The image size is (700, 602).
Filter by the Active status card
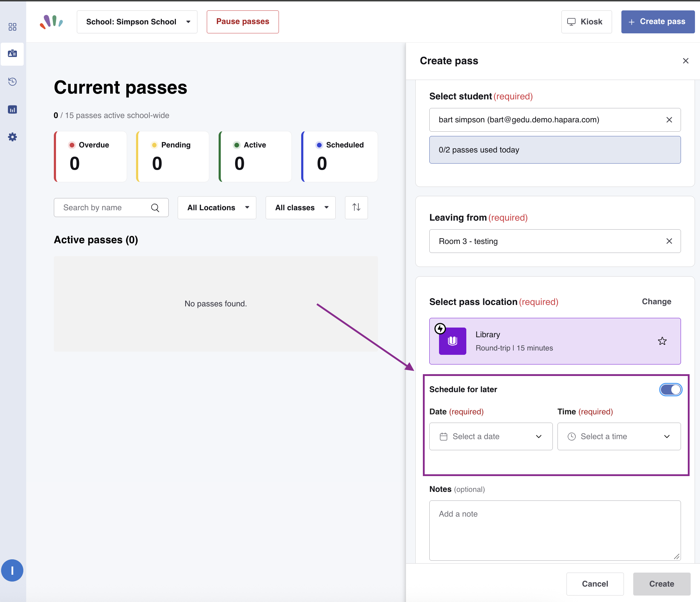point(255,156)
